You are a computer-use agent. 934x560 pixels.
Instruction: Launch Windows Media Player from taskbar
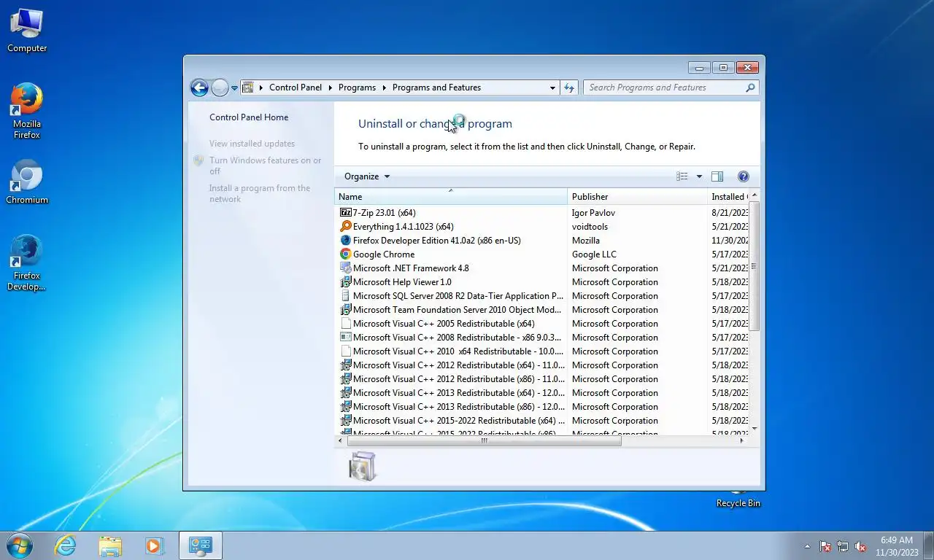(154, 545)
